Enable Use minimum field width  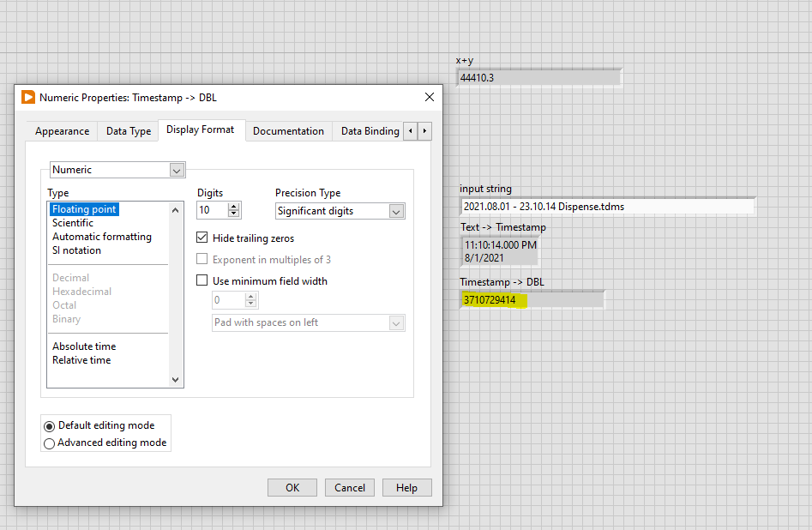(x=202, y=280)
